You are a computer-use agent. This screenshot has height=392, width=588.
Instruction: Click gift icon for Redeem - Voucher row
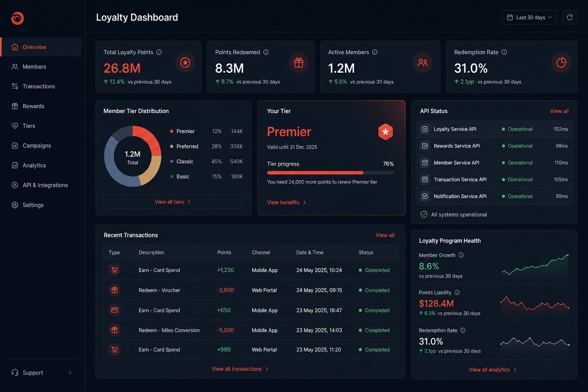click(115, 290)
